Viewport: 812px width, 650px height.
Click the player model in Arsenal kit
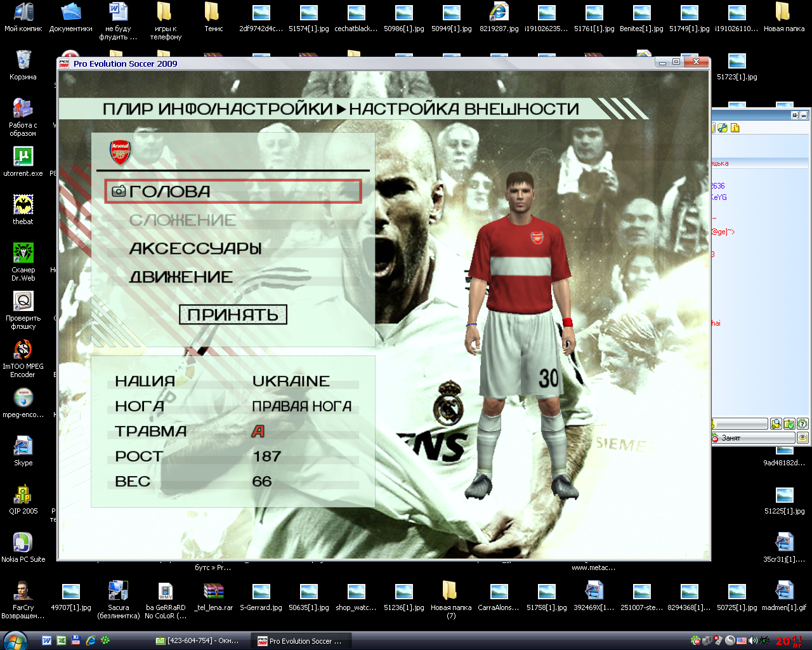[x=520, y=335]
